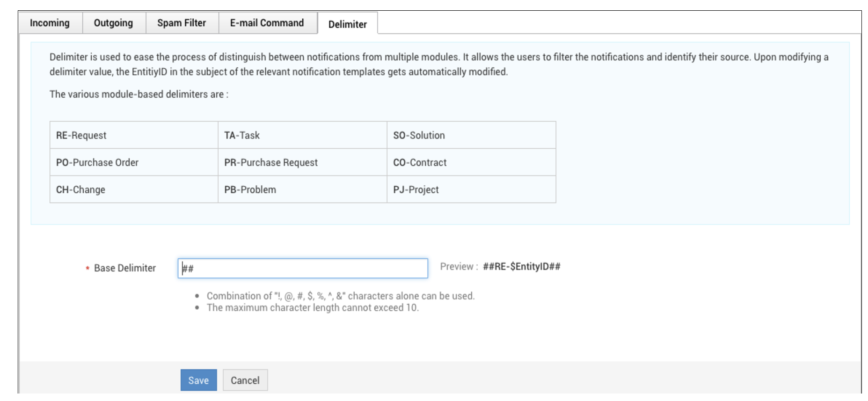Save the delimiter settings
868x401 pixels.
coord(198,380)
